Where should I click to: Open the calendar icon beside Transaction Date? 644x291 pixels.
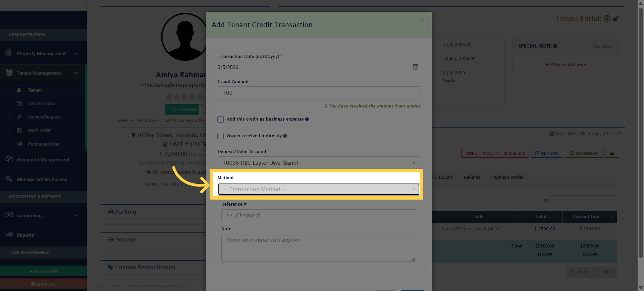coord(415,67)
